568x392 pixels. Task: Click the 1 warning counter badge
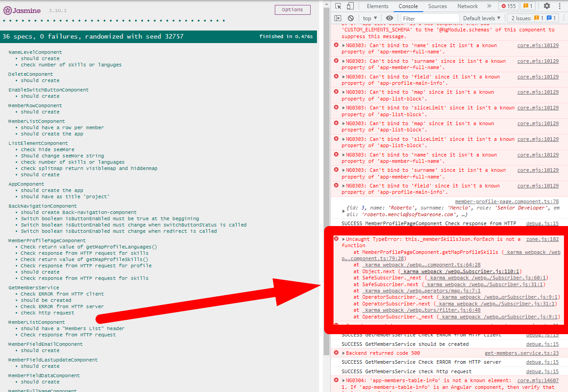[x=527, y=6]
